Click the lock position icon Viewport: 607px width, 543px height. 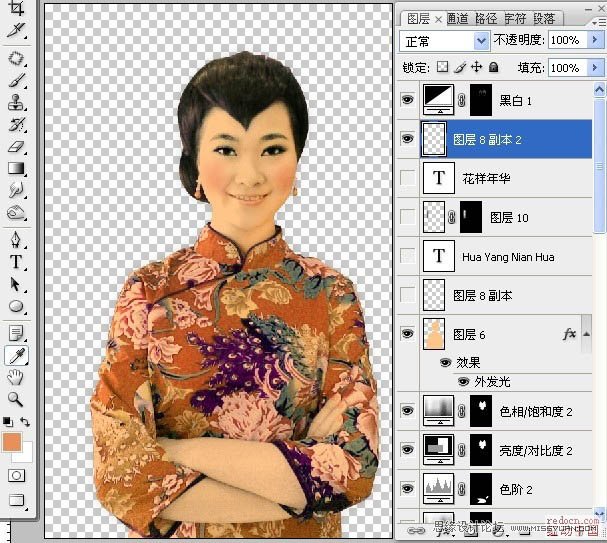[x=477, y=67]
